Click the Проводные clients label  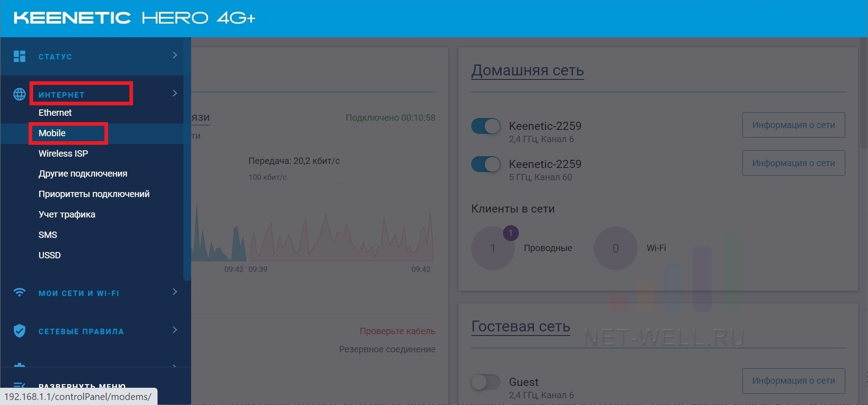548,248
